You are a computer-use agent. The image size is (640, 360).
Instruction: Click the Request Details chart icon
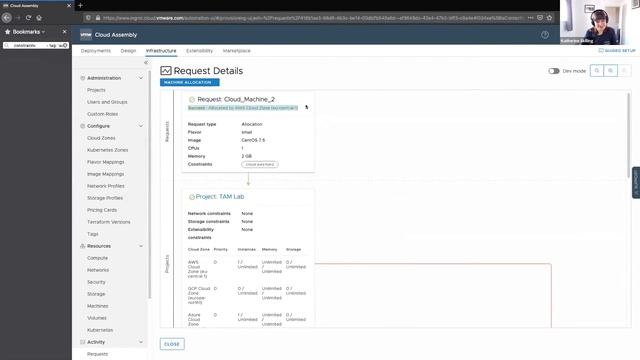(x=166, y=71)
